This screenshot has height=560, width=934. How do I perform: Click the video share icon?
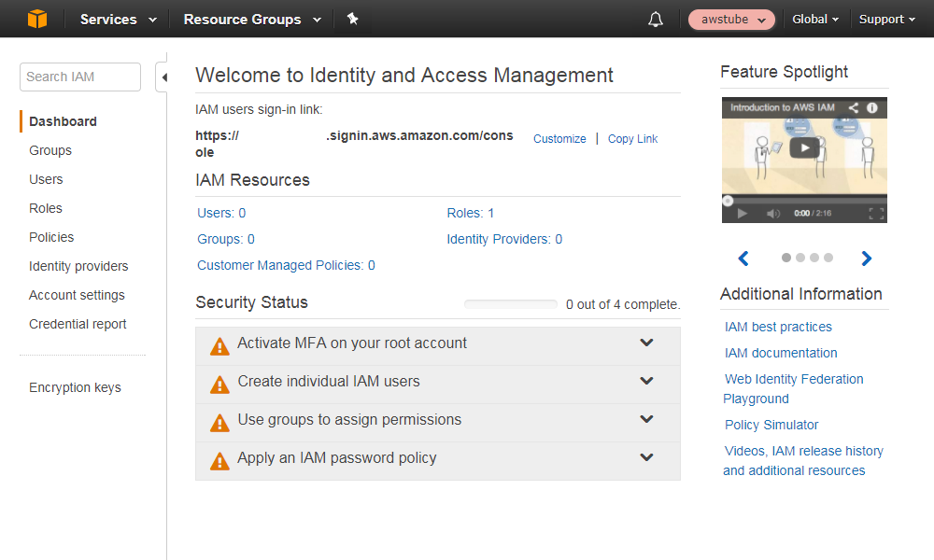coord(854,108)
